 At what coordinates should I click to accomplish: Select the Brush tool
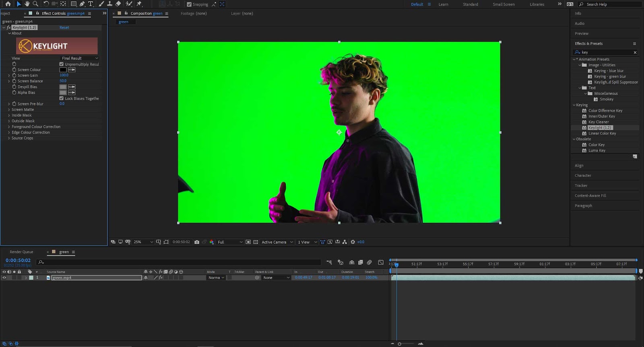click(101, 4)
